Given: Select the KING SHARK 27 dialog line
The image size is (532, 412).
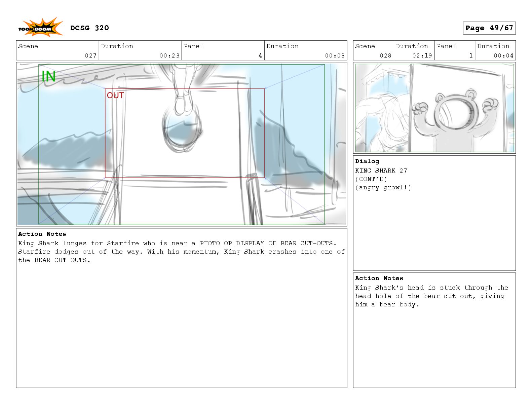Looking at the screenshot, I should 381,171.
